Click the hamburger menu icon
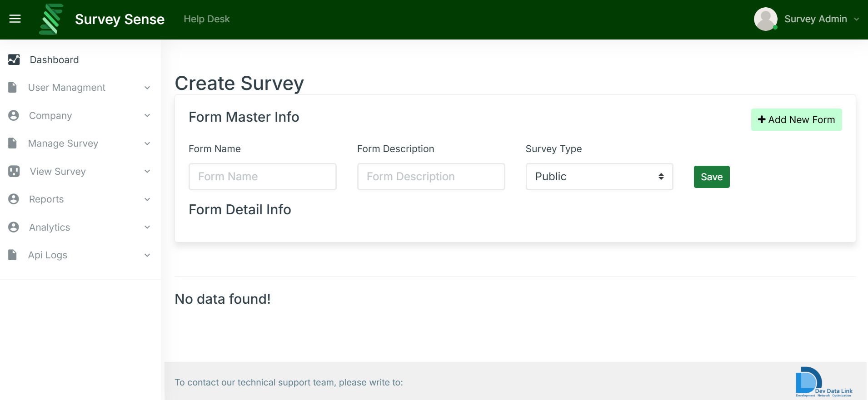Viewport: 868px width, 400px height. tap(15, 19)
